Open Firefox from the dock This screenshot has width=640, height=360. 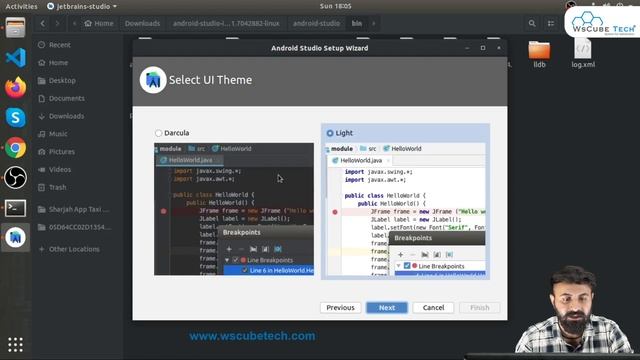[16, 87]
